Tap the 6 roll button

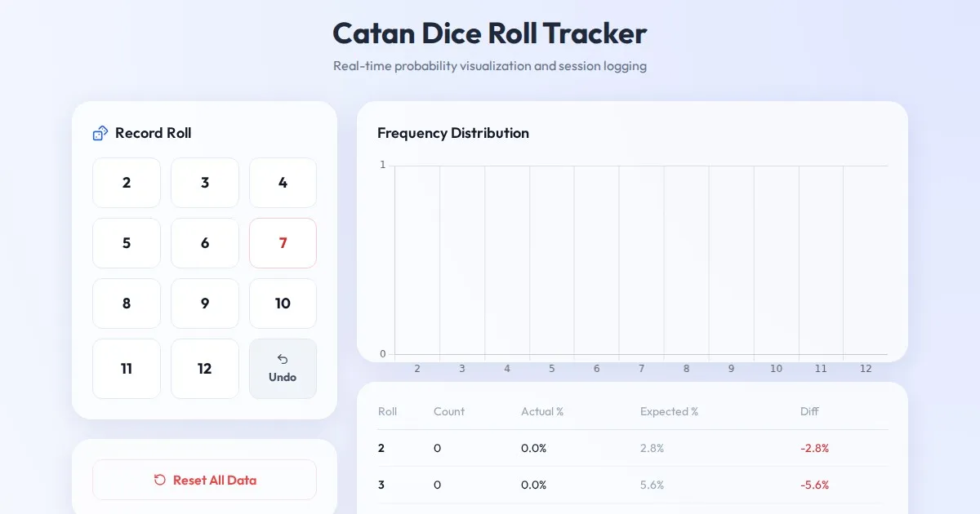pyautogui.click(x=205, y=243)
